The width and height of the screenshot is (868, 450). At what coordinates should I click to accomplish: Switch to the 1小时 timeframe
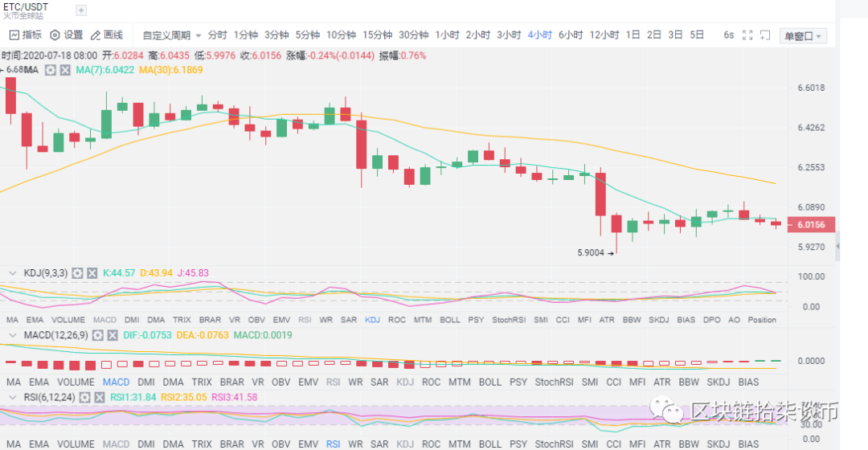click(x=447, y=35)
